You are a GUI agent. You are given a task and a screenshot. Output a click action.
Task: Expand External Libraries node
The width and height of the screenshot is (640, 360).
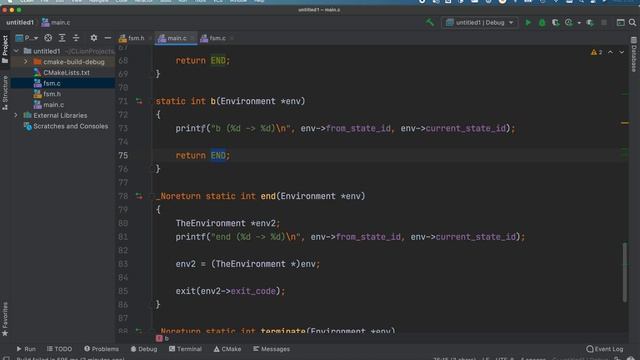click(16, 116)
